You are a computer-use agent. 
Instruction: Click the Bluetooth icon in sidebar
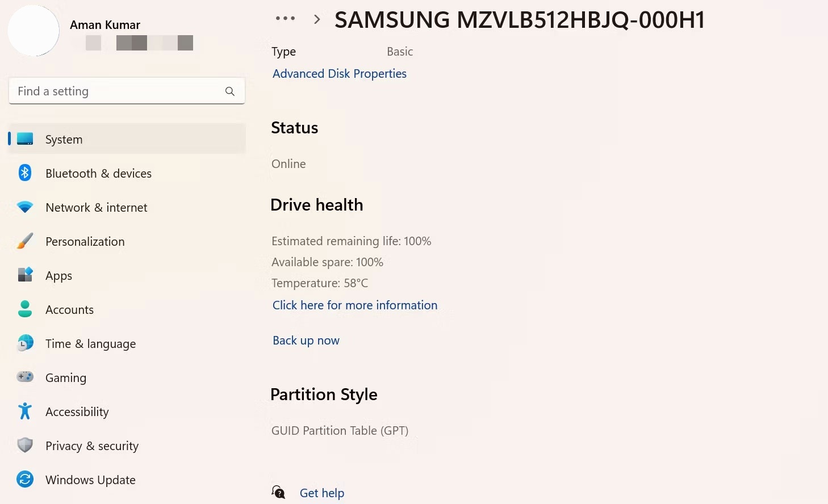click(25, 173)
